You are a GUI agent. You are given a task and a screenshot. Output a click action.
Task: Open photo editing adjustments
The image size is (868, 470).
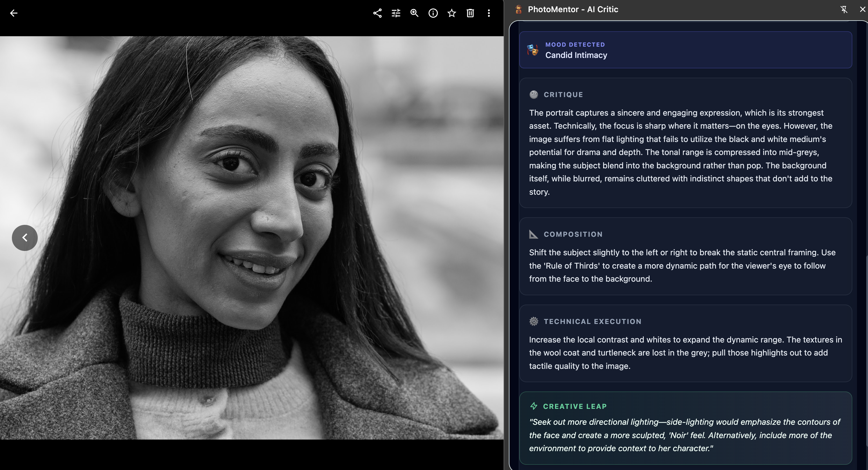(396, 13)
